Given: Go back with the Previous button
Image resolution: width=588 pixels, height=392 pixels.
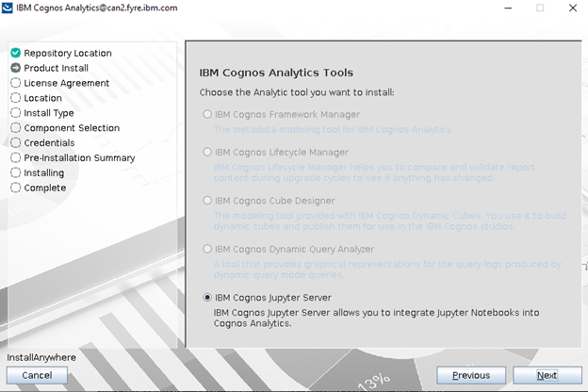Looking at the screenshot, I should click(471, 375).
